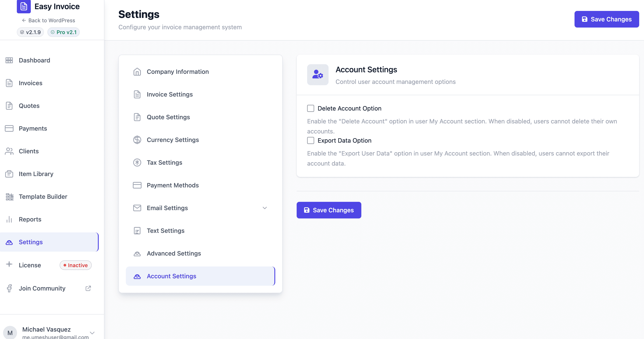Click the top-right Save Changes button
The width and height of the screenshot is (644, 339).
[x=606, y=19]
